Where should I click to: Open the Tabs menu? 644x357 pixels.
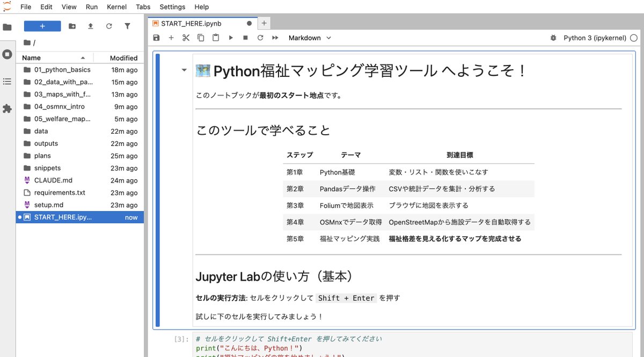(143, 7)
